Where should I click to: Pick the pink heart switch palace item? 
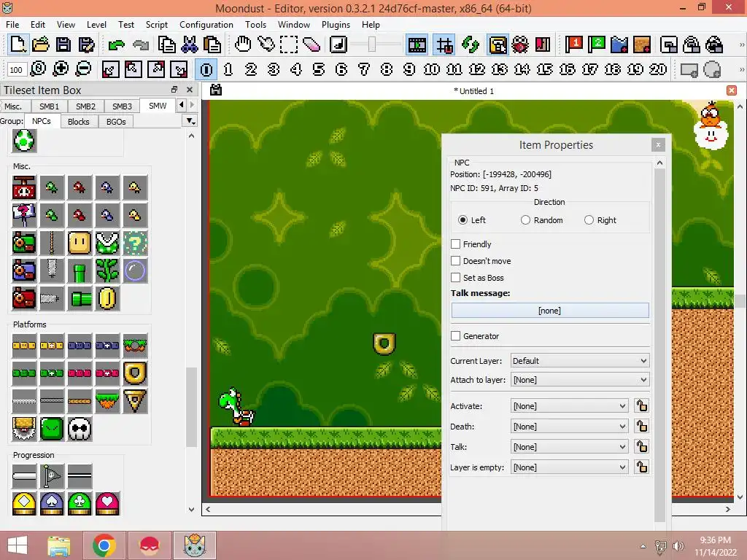pos(107,503)
